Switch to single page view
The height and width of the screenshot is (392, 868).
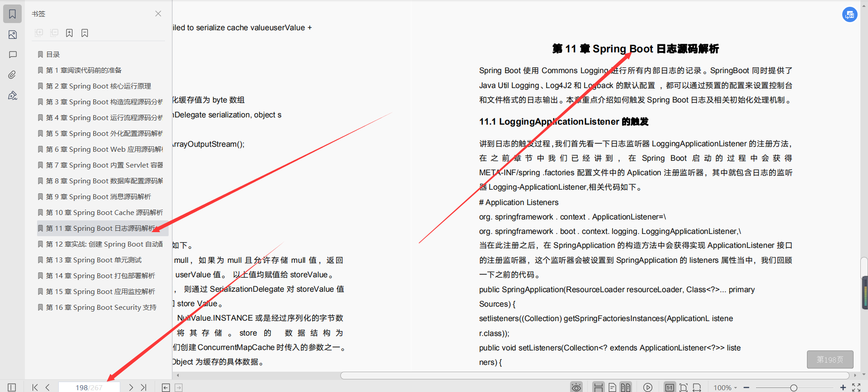(612, 387)
